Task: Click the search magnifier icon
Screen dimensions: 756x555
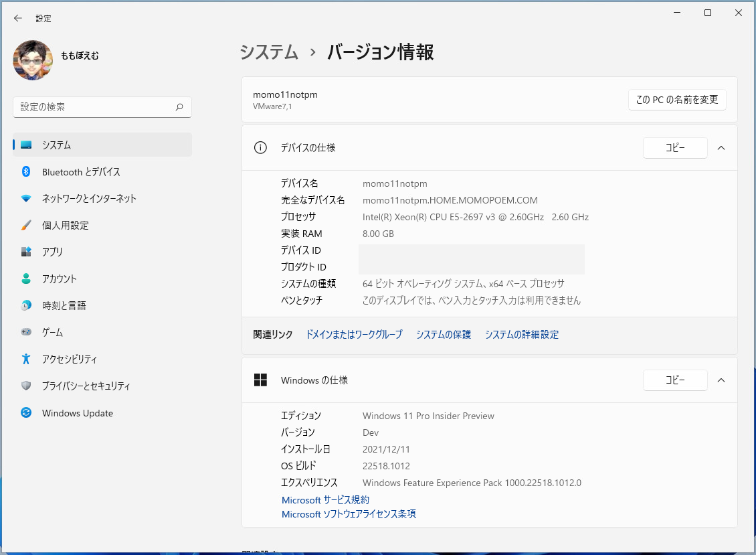Action: tap(179, 107)
